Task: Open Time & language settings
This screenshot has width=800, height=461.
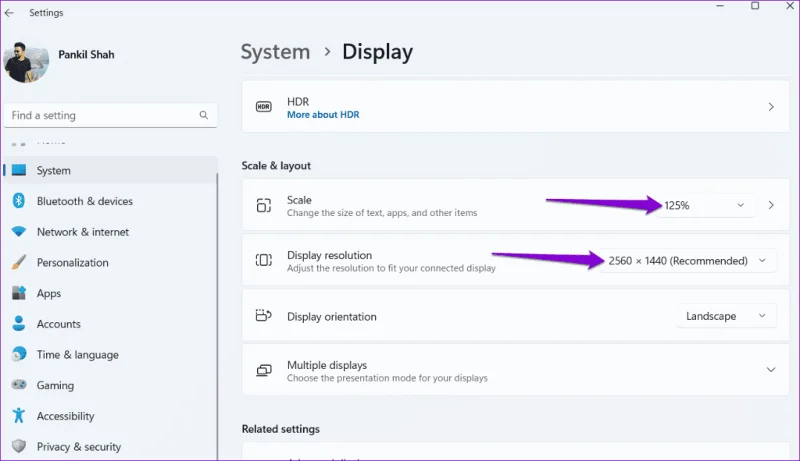Action: (x=110, y=354)
